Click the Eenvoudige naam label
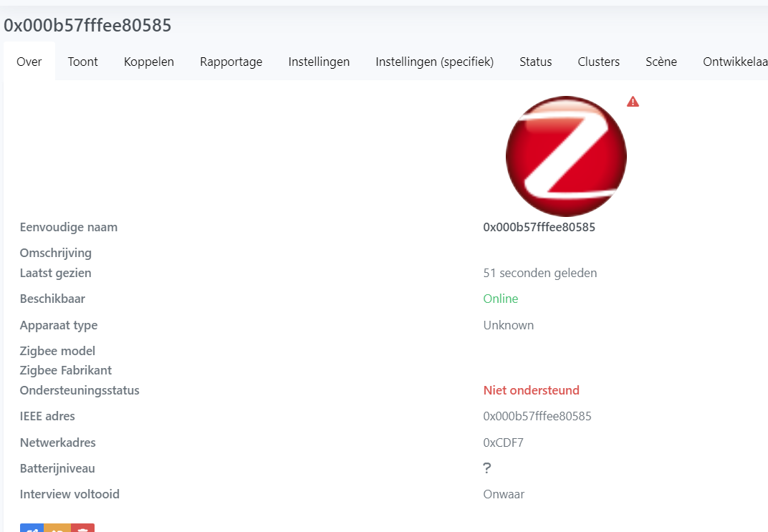 (69, 227)
